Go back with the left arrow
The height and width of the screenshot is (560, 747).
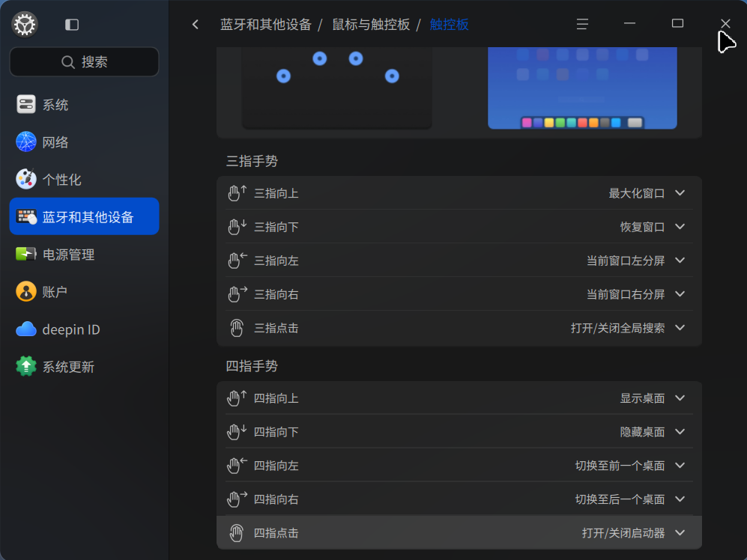(196, 24)
